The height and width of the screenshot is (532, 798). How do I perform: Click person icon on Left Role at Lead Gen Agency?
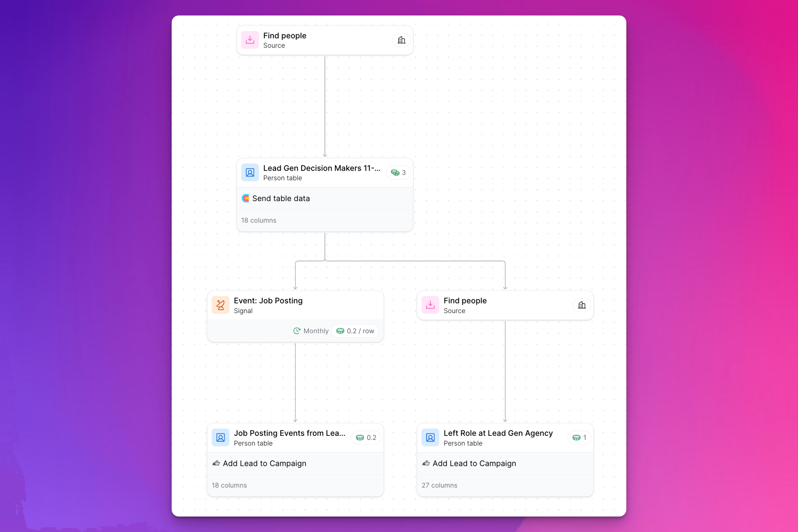click(430, 438)
